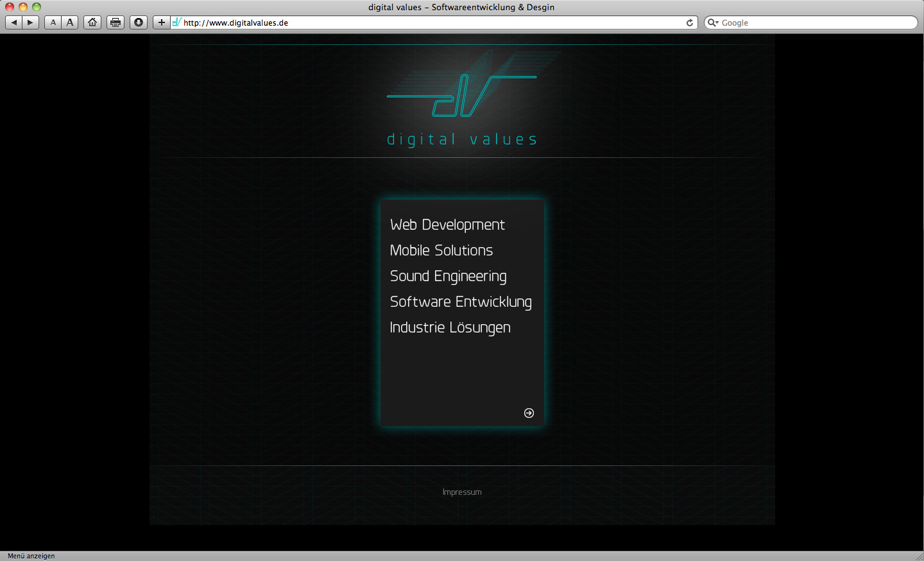Add bookmark with the plus button
This screenshot has width=924, height=561.
point(162,22)
